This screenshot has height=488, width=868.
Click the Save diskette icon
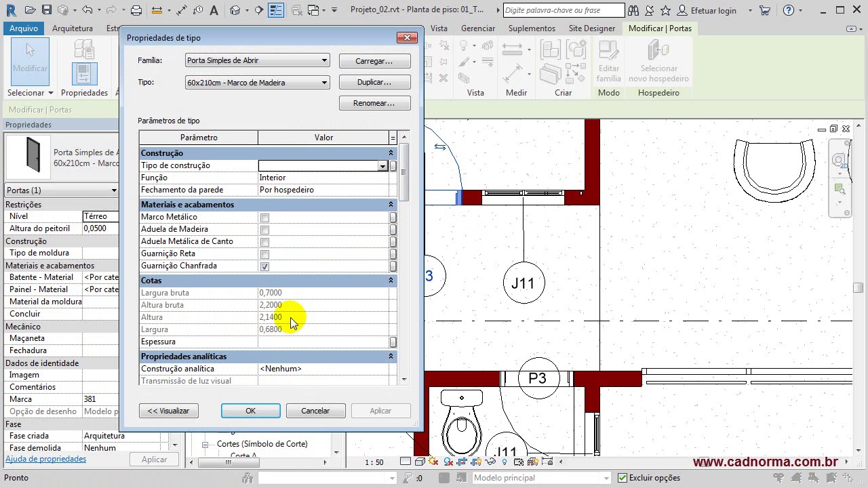pyautogui.click(x=47, y=10)
